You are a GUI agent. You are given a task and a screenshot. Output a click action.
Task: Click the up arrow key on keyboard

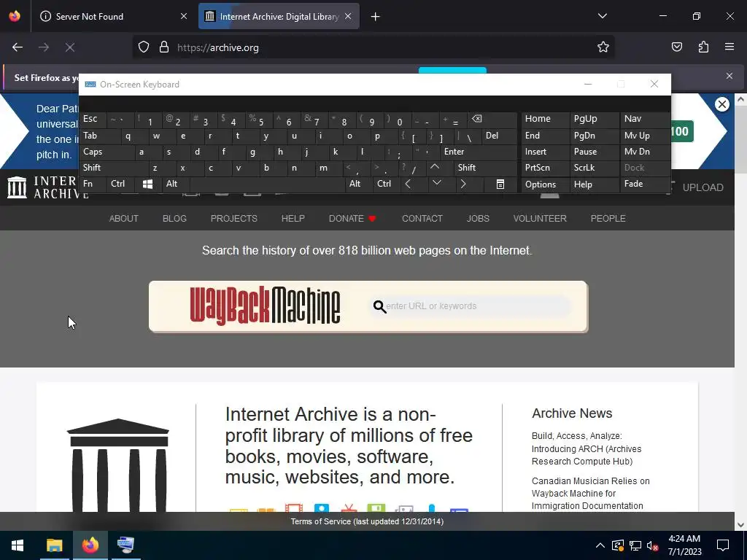pos(435,168)
